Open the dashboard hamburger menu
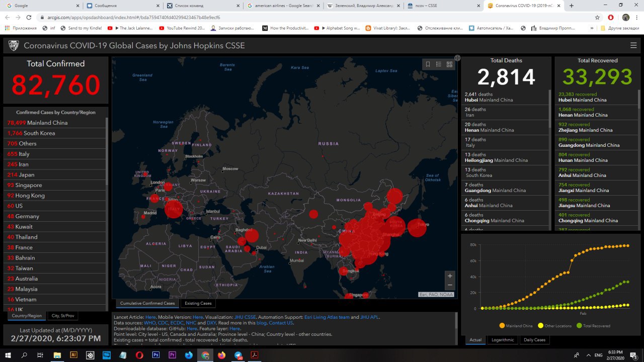 tap(633, 46)
